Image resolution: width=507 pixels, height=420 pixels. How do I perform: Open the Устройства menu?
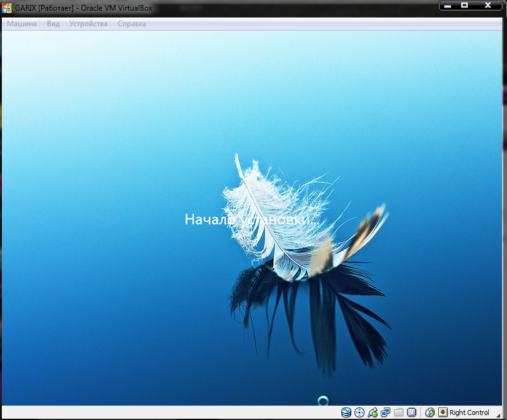tap(88, 24)
